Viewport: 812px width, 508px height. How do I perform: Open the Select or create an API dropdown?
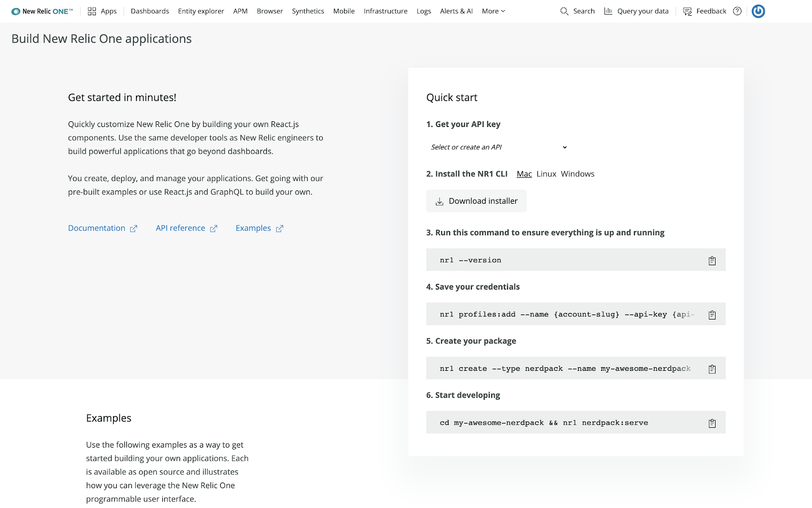pos(497,147)
